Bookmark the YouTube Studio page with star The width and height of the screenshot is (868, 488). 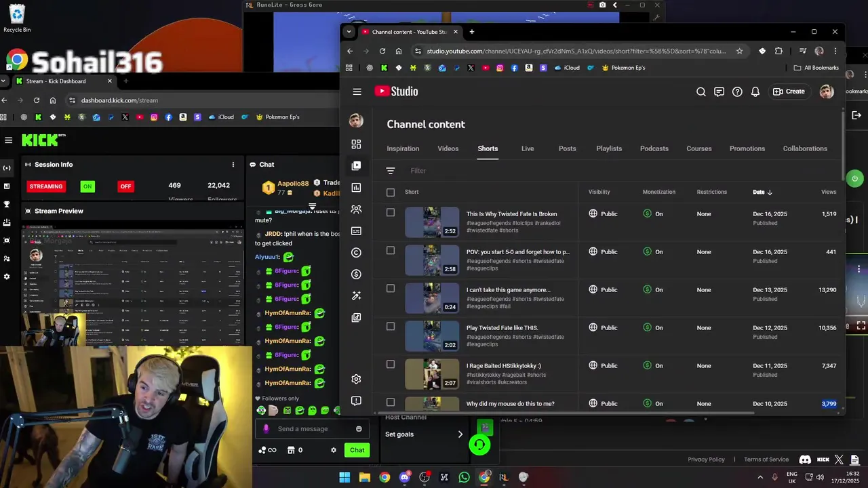coord(739,51)
